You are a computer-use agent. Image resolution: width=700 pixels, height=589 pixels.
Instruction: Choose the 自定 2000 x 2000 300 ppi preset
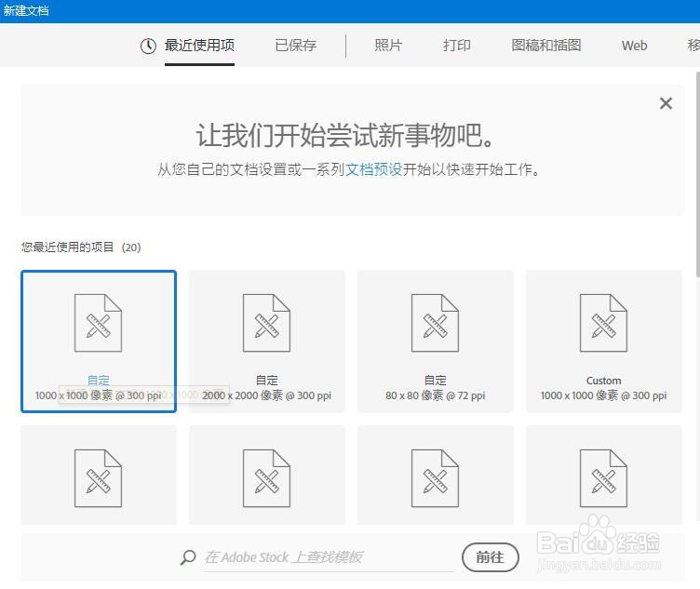point(267,341)
